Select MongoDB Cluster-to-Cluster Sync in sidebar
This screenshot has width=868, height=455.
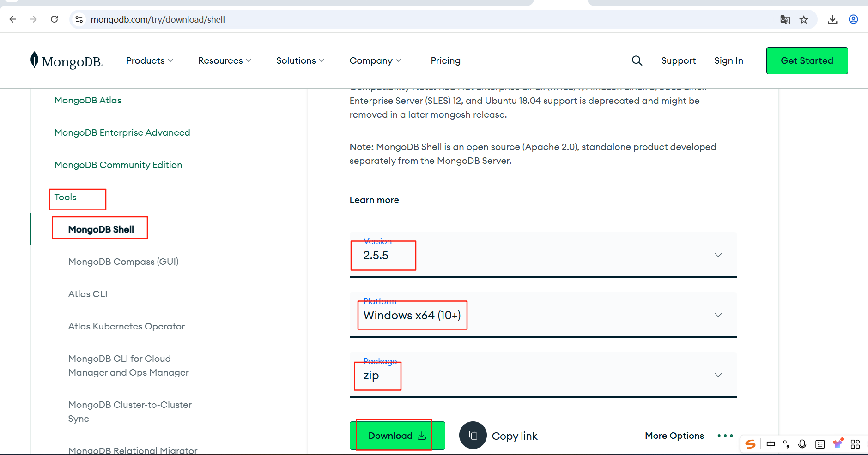pos(130,412)
